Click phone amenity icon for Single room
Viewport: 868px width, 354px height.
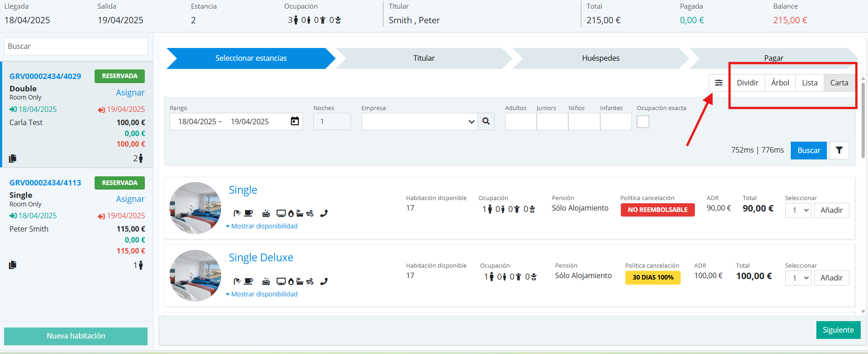pos(324,213)
